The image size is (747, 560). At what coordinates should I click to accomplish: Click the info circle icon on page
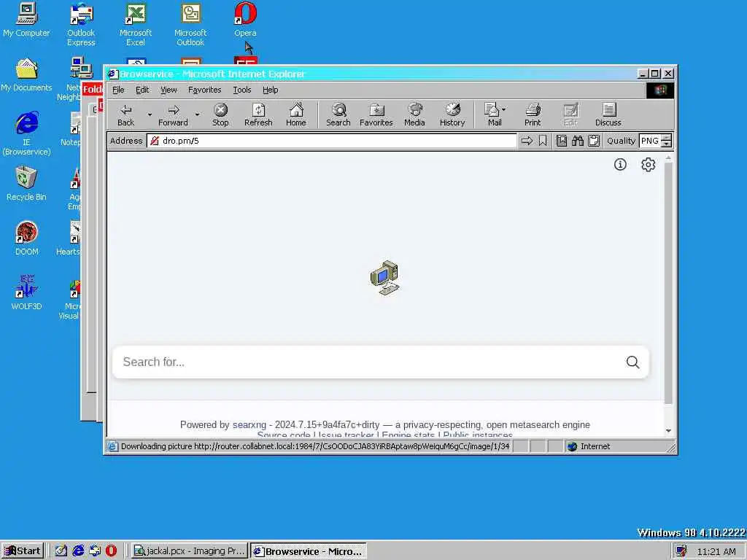coord(620,165)
